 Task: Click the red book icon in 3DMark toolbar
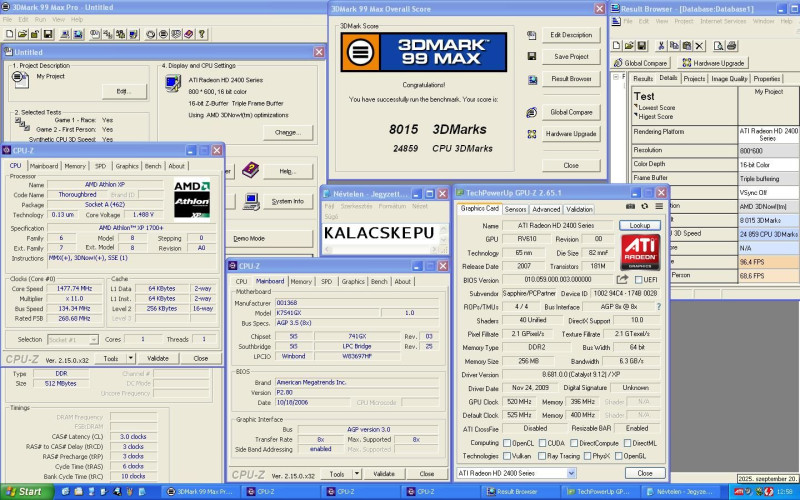pyautogui.click(x=189, y=34)
